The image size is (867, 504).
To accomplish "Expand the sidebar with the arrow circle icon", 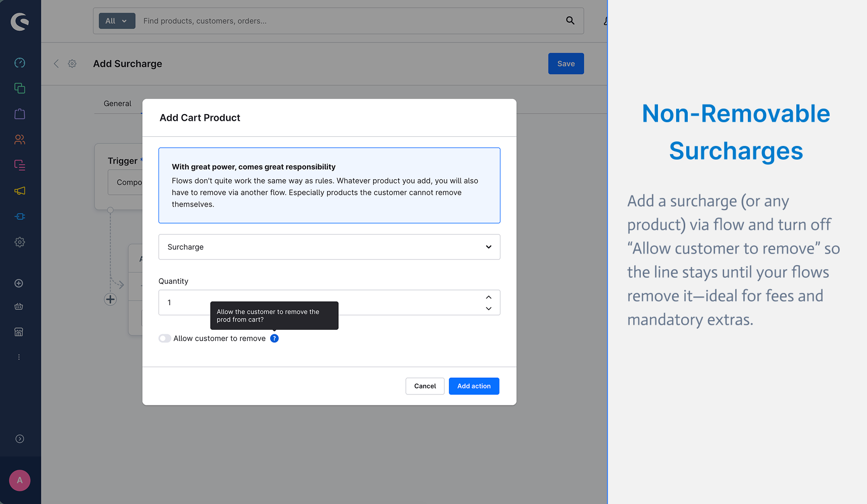I will pyautogui.click(x=20, y=439).
